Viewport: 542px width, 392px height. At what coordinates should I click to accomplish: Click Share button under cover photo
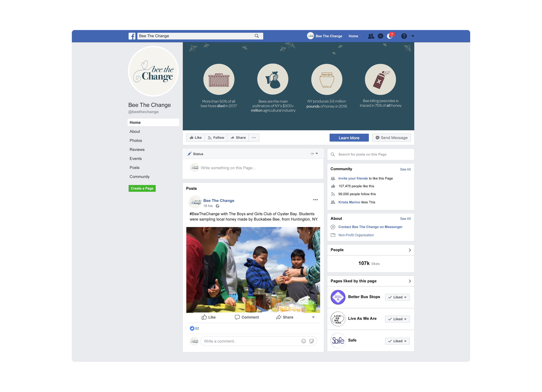coord(238,137)
